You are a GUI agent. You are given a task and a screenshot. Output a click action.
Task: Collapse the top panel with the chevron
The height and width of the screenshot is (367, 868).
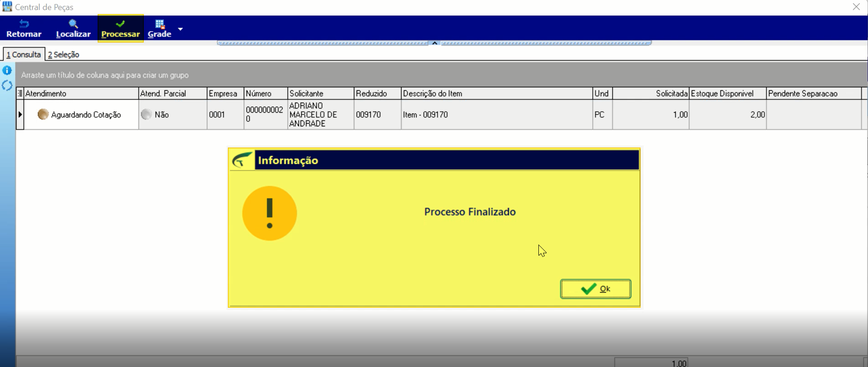tap(434, 43)
